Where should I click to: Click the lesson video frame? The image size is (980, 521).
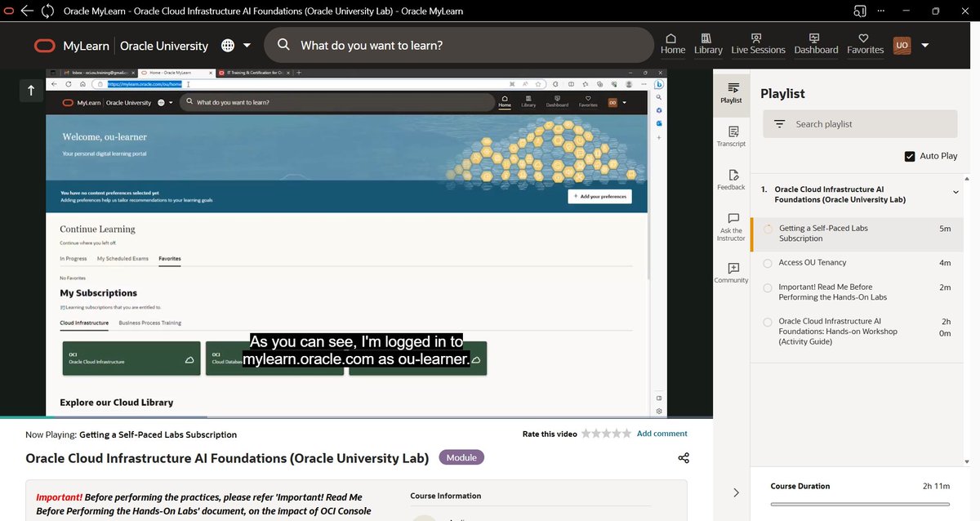[x=356, y=243]
